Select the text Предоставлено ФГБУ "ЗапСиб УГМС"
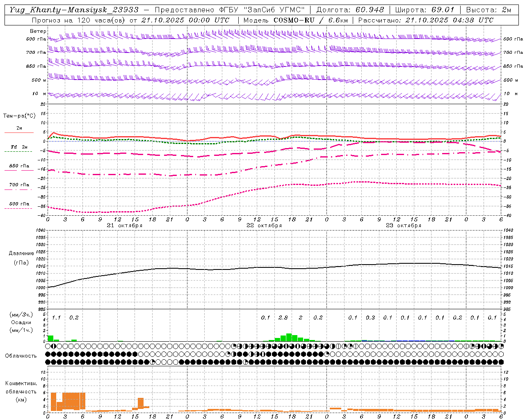The image size is (525, 420). tap(230, 10)
